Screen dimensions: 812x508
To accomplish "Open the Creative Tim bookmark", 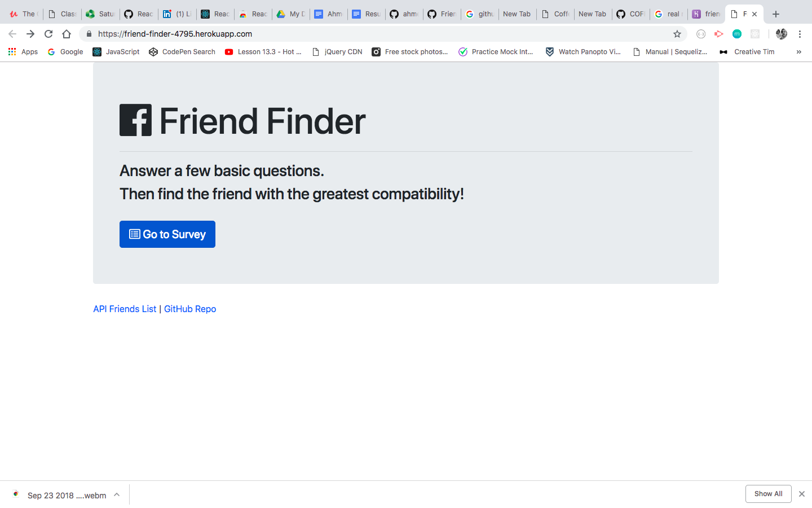I will pyautogui.click(x=747, y=52).
